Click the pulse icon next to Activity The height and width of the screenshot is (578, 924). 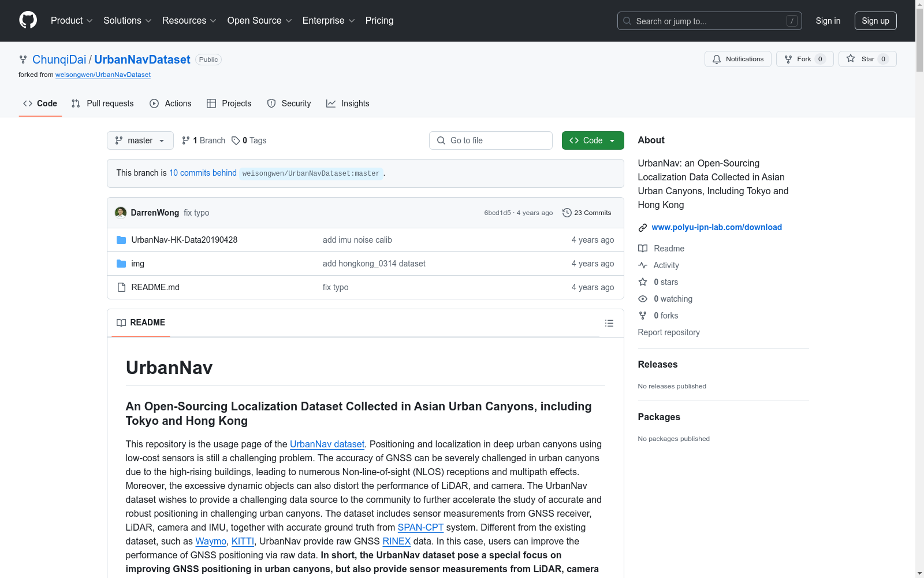(643, 265)
